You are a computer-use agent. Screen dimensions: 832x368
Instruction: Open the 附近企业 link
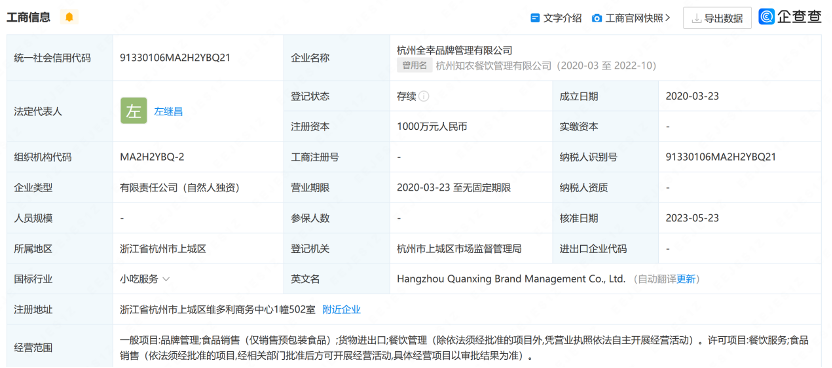tap(342, 310)
